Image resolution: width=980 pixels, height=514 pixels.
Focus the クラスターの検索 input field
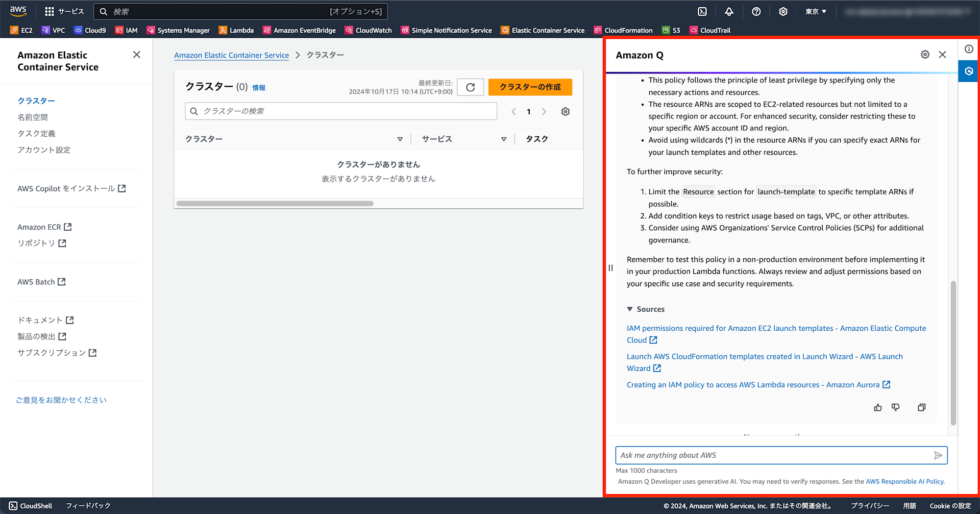coord(341,111)
